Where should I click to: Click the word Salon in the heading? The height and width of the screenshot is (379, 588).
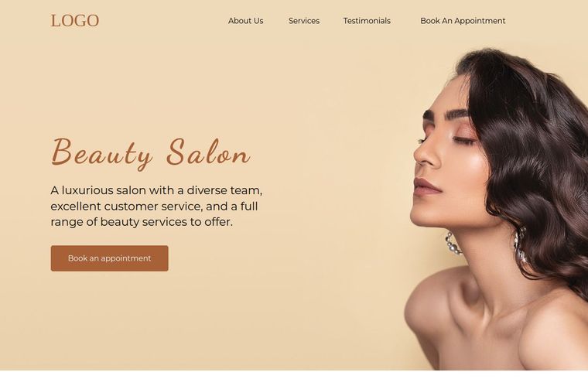pos(208,152)
